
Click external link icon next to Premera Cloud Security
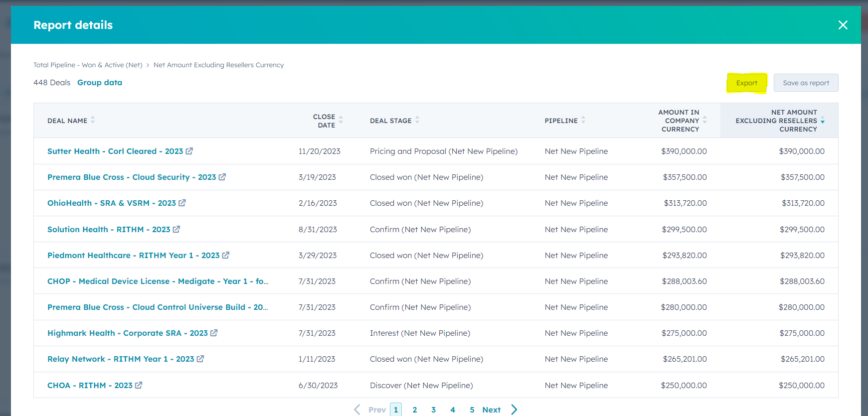pyautogui.click(x=222, y=177)
